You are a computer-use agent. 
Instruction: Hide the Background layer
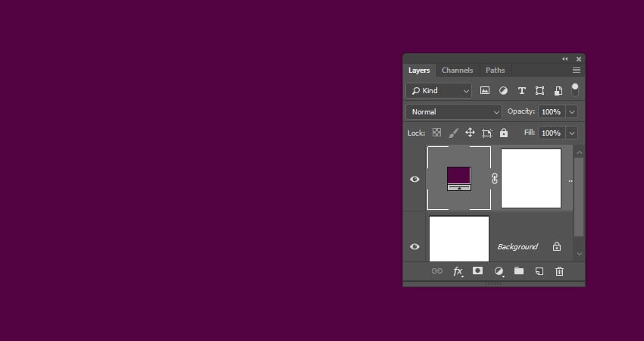click(414, 246)
